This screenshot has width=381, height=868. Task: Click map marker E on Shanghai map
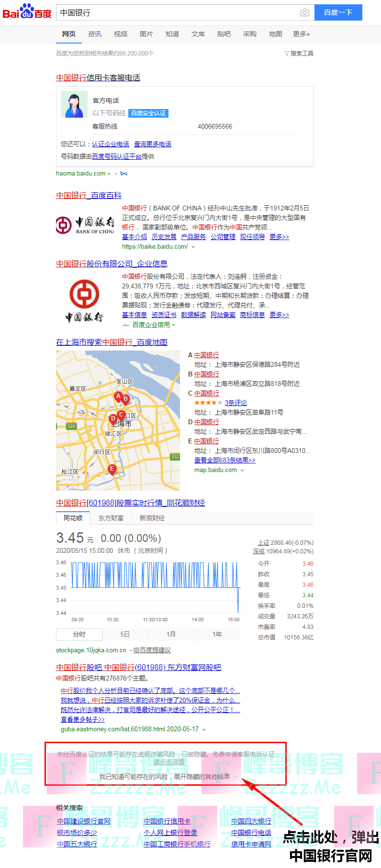pos(112,469)
